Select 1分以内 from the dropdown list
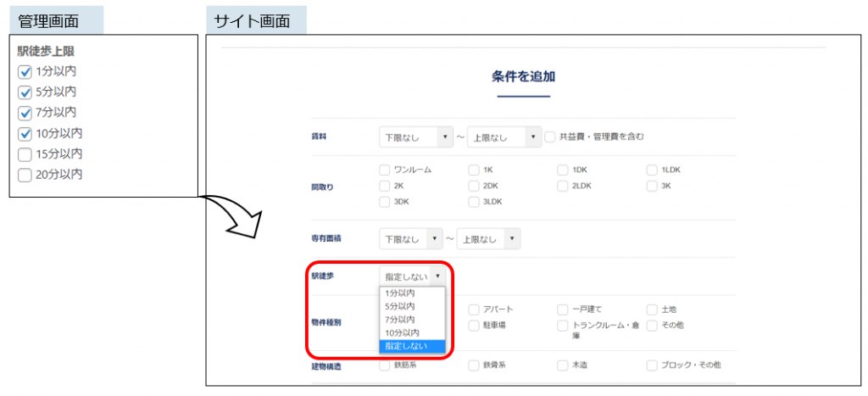Screen dimensions: 868x396 [400, 293]
